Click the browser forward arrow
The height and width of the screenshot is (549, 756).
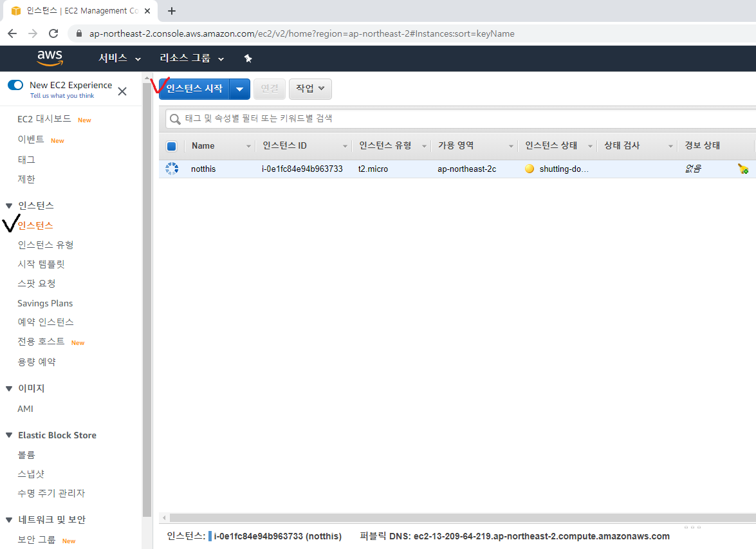pos(33,33)
